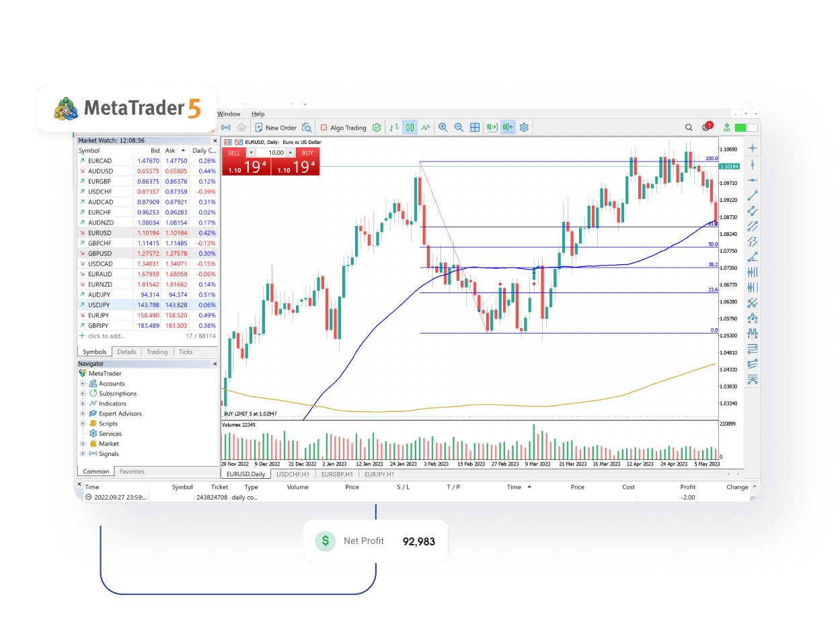840x624 pixels.
Task: Click the New Order button
Action: coord(276,127)
